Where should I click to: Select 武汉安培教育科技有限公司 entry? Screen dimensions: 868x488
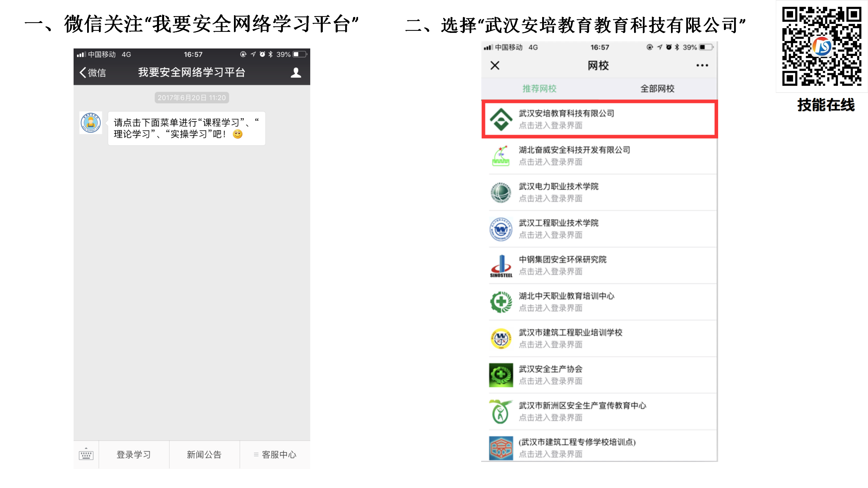(599, 119)
